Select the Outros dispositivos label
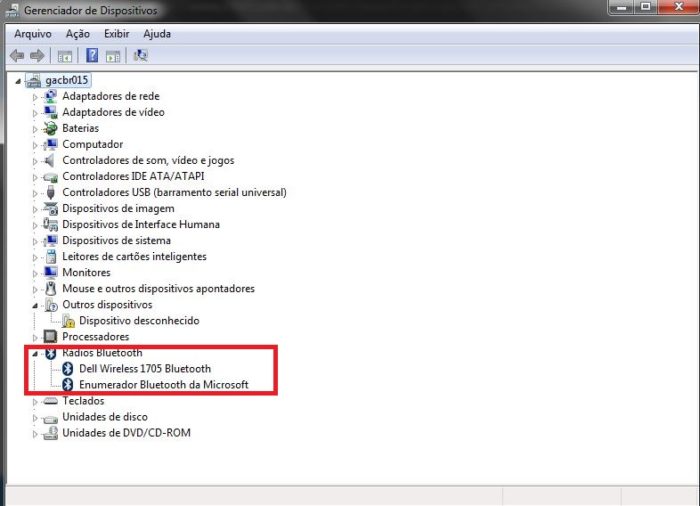The image size is (700, 506). point(107,305)
